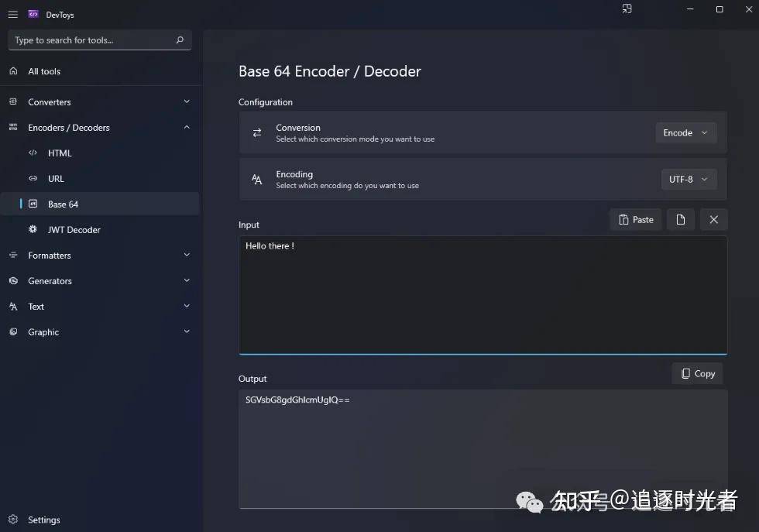Click the Encoders / Decoders label
Screen dimensions: 759x532
[x=69, y=128]
